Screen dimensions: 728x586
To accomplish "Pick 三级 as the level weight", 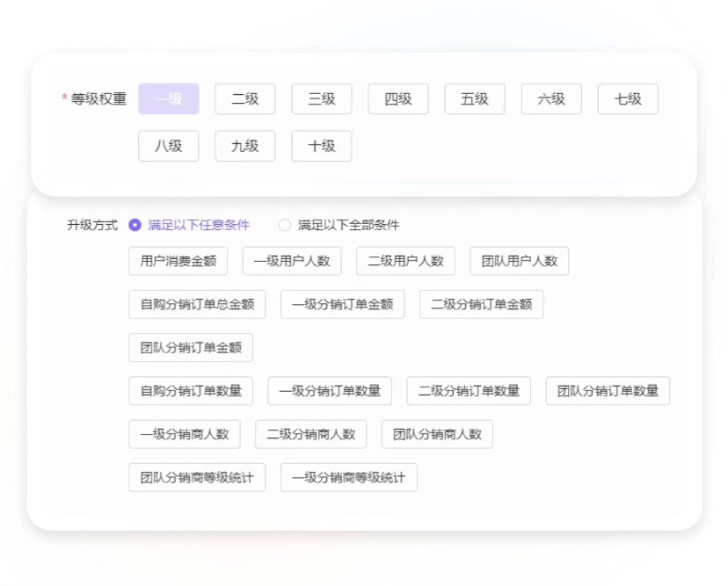I will tap(322, 99).
